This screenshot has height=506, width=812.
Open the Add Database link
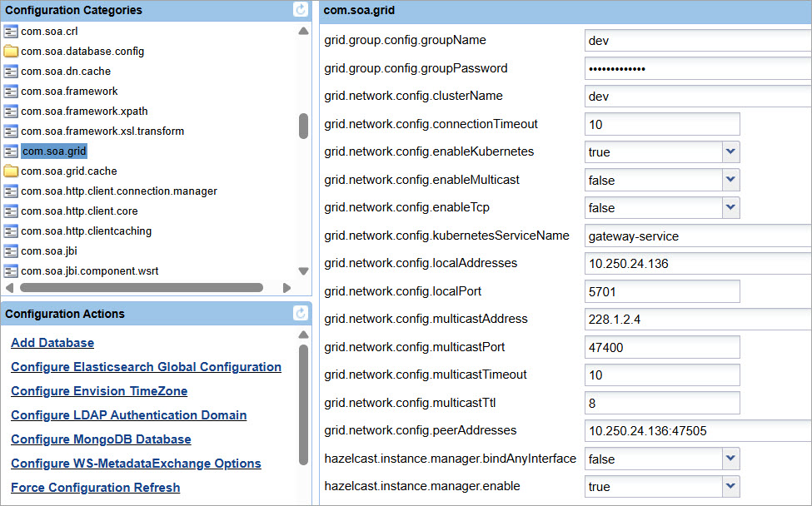pyautogui.click(x=52, y=343)
